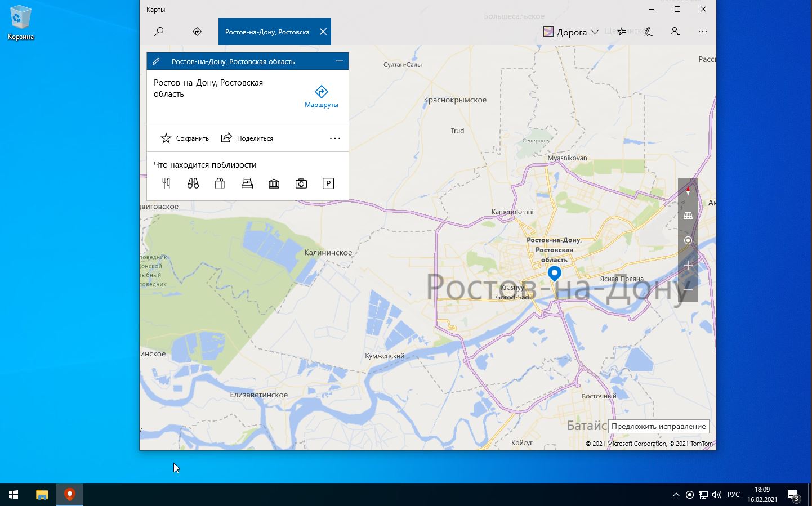
Task: Open File Explorer from the taskbar
Action: coord(42,495)
